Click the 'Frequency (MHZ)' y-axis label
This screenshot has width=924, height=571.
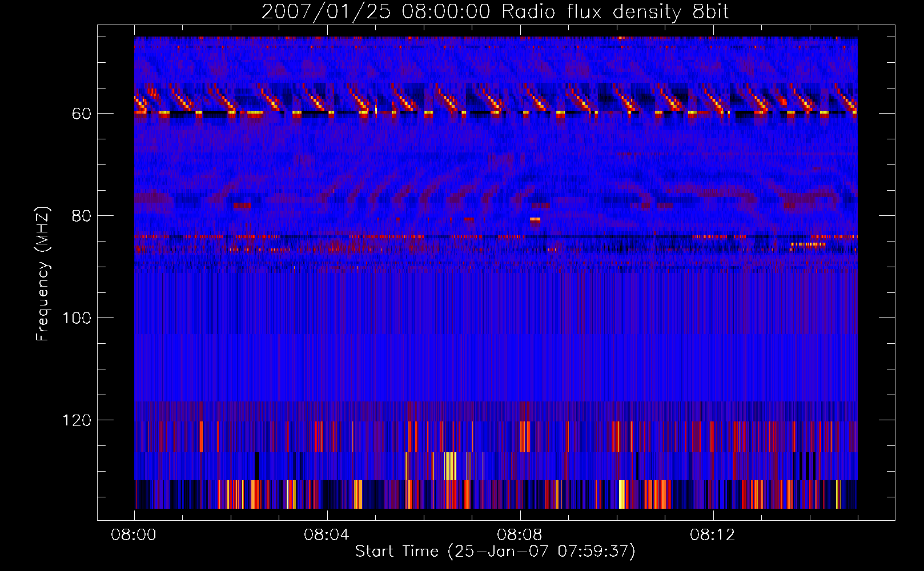point(43,274)
